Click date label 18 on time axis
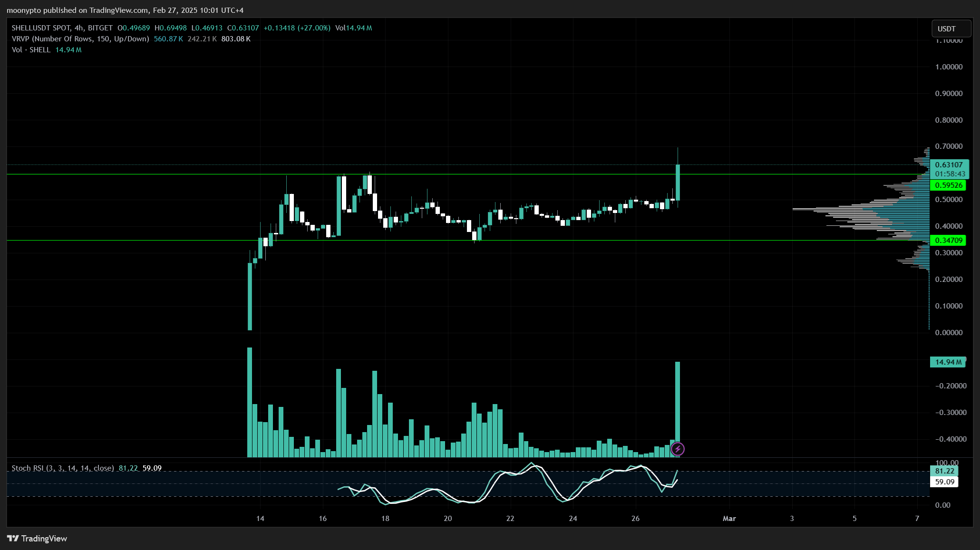The width and height of the screenshot is (980, 550). (x=385, y=519)
